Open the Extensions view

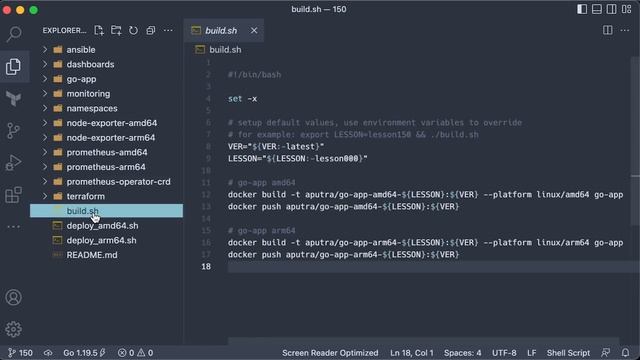(13, 195)
